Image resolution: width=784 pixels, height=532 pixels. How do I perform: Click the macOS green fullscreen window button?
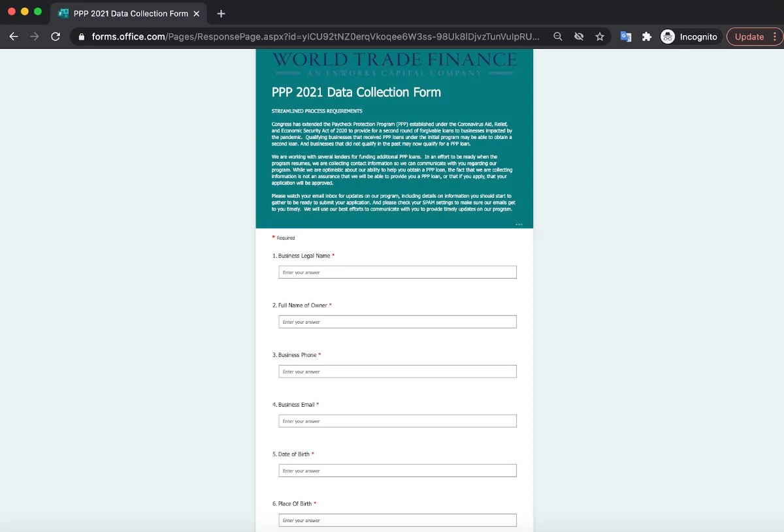coord(38,12)
